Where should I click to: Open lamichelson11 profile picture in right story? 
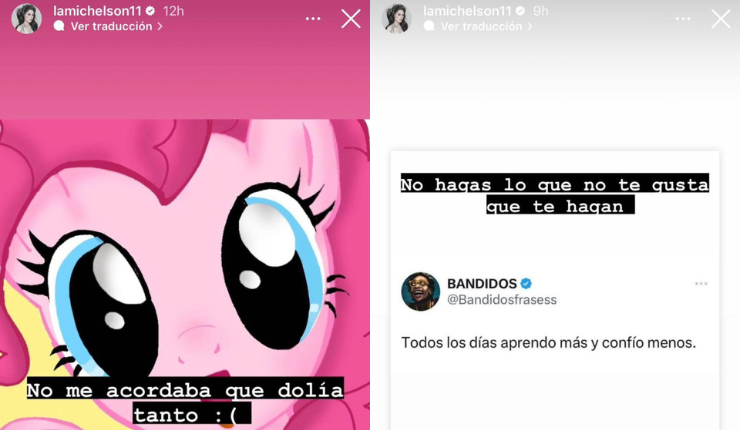point(396,19)
